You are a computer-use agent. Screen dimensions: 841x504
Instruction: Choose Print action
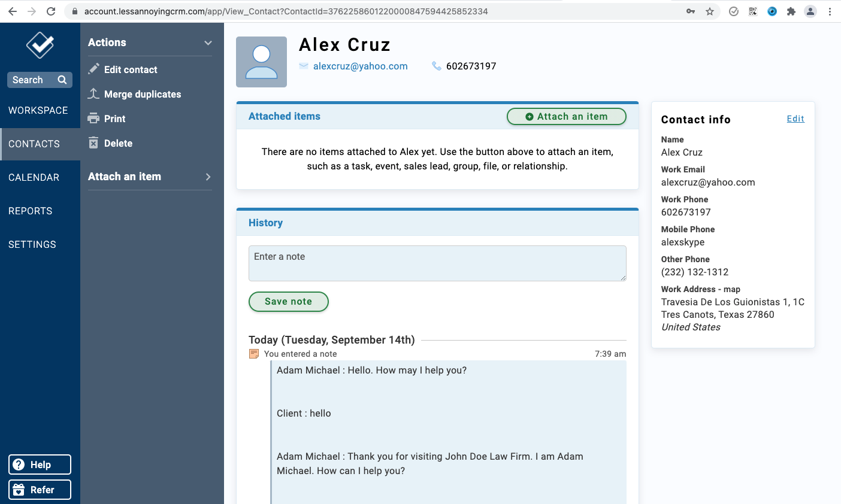point(114,119)
